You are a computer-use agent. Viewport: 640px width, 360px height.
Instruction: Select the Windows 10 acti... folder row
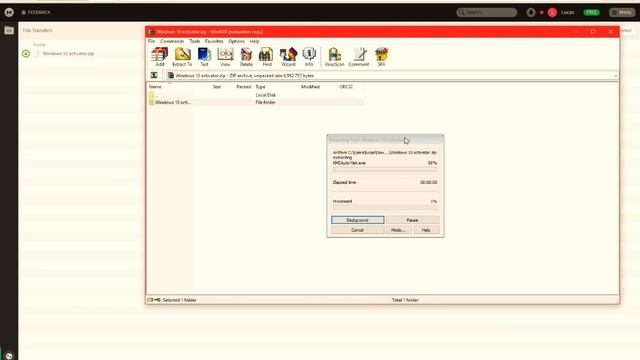coord(255,102)
